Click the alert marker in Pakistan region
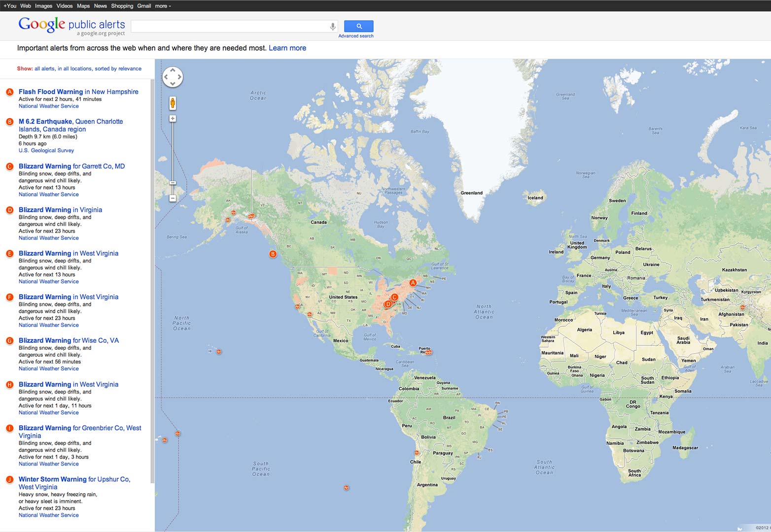Screen dimensions: 771x532 pyautogui.click(x=742, y=307)
